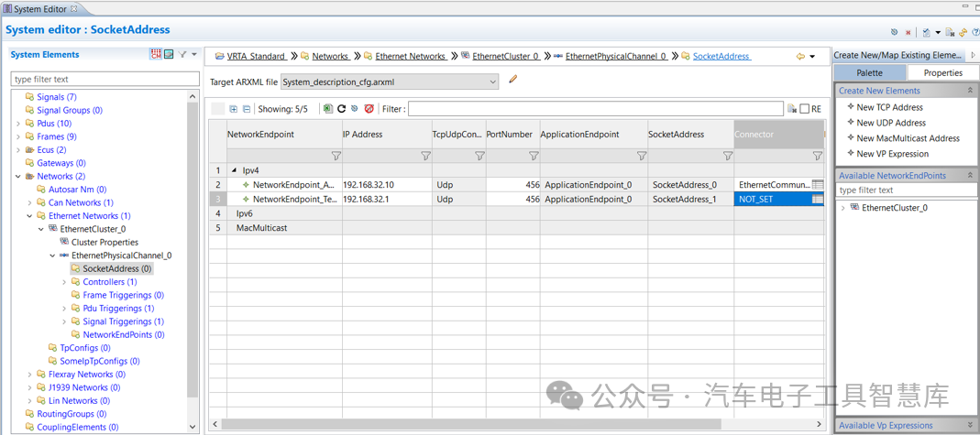
Task: Open table picker icon in EthernetCommun connector cell
Action: point(817,185)
